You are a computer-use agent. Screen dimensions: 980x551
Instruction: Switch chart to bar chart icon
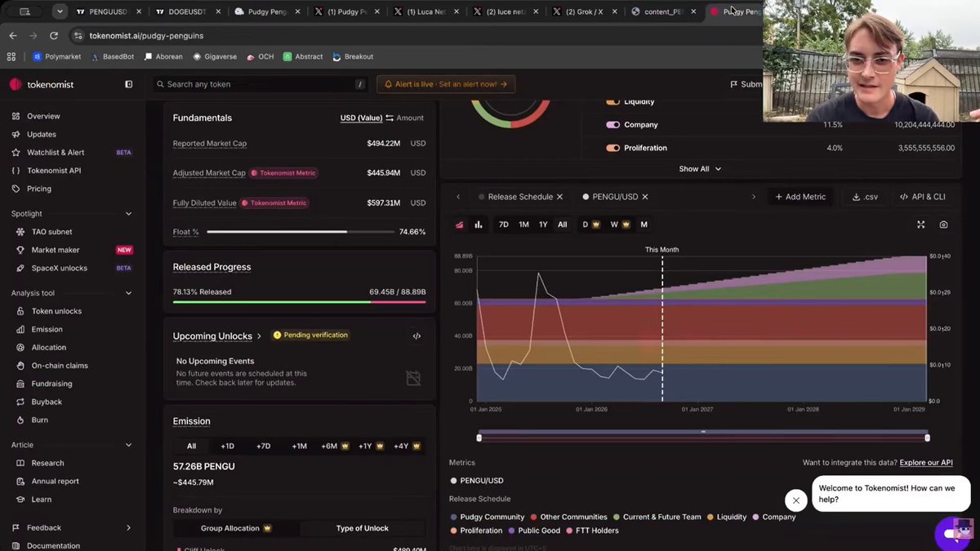(x=479, y=224)
